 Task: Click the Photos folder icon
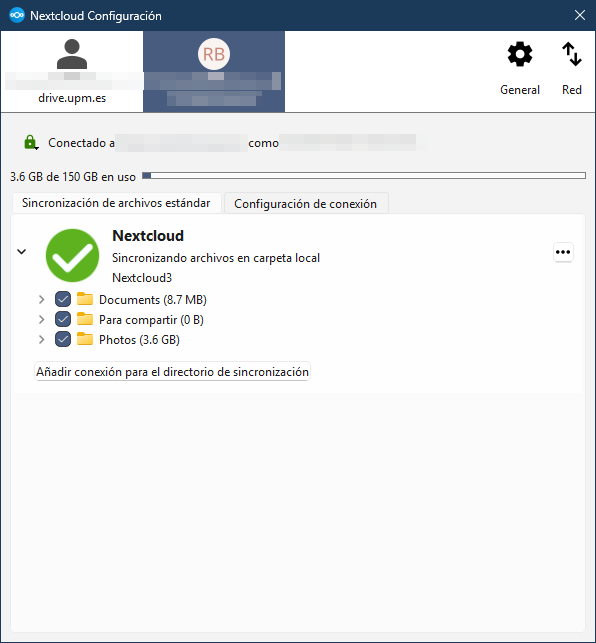coord(85,339)
